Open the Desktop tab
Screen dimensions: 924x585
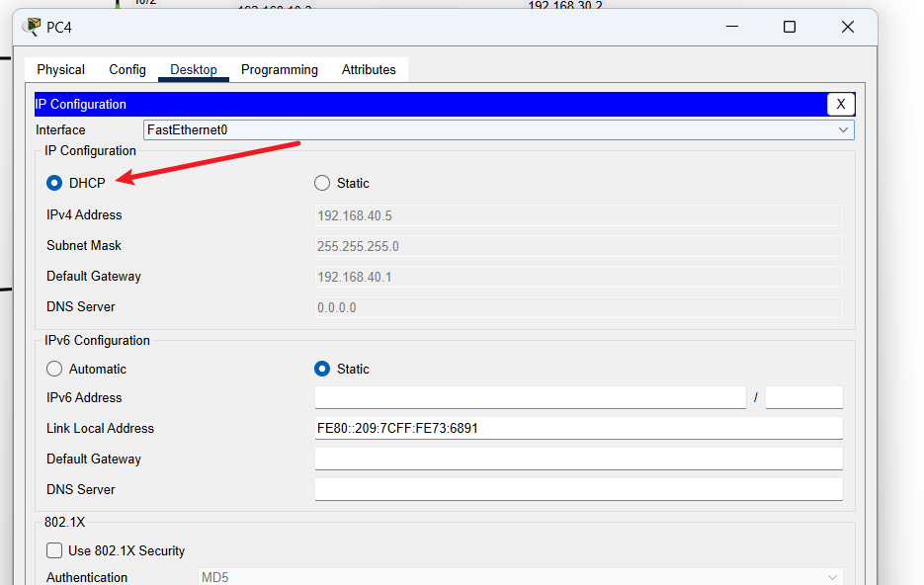point(194,69)
